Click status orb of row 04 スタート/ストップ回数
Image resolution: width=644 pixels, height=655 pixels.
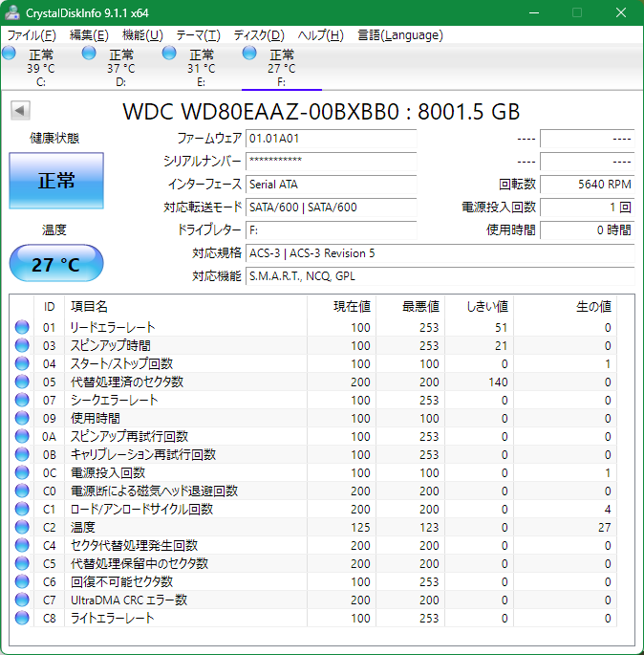click(x=22, y=363)
